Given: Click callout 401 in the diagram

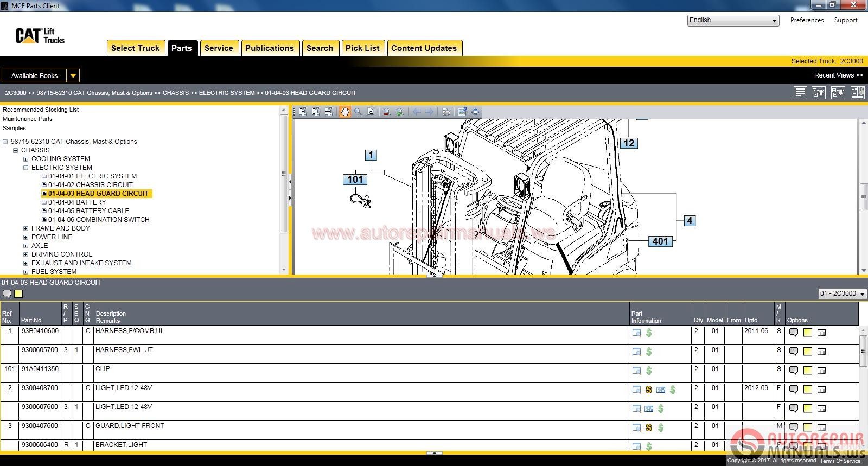Looking at the screenshot, I should coord(661,241).
